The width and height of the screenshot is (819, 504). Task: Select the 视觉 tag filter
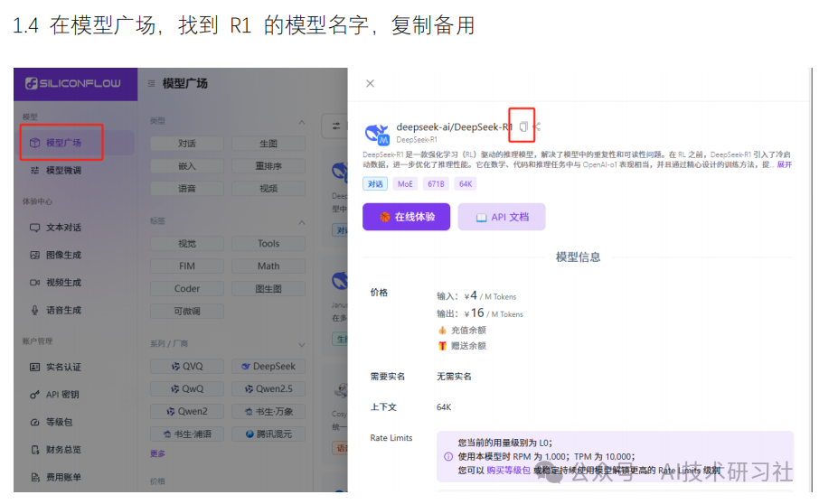(187, 244)
